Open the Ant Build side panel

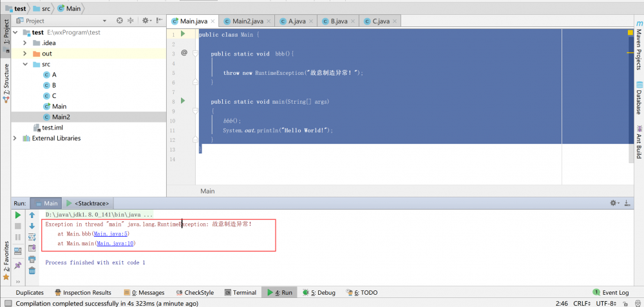[639, 141]
